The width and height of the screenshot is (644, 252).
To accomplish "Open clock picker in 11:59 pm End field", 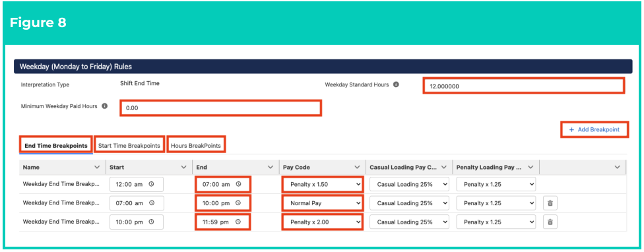I will coord(238,222).
